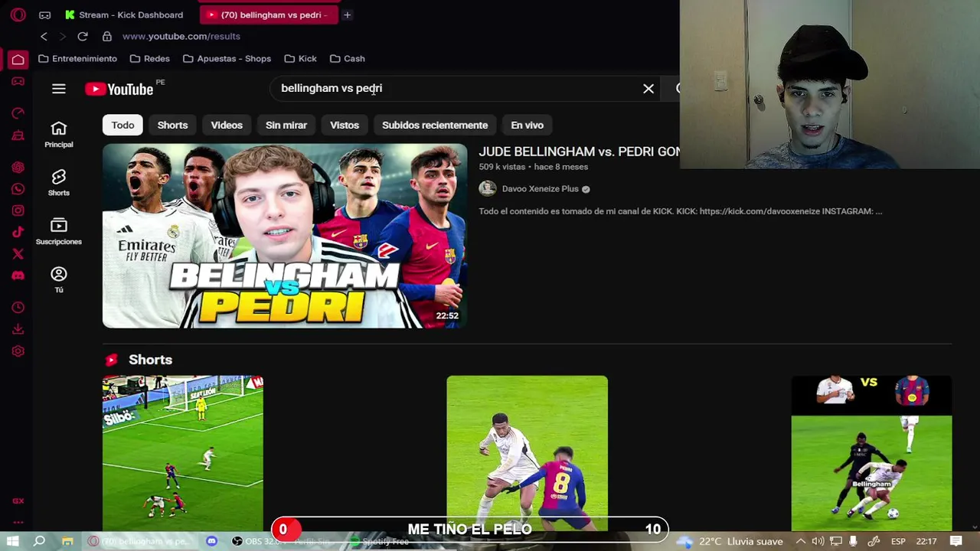
Task: Clear the YouTube search box with the X
Action: tap(648, 89)
